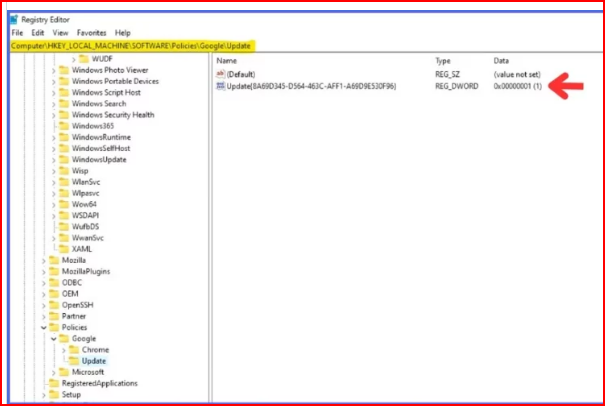Click the Name column header

226,61
